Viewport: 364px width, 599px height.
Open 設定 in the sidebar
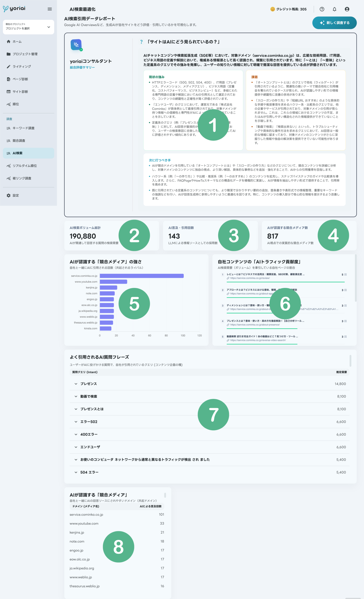coord(15,195)
